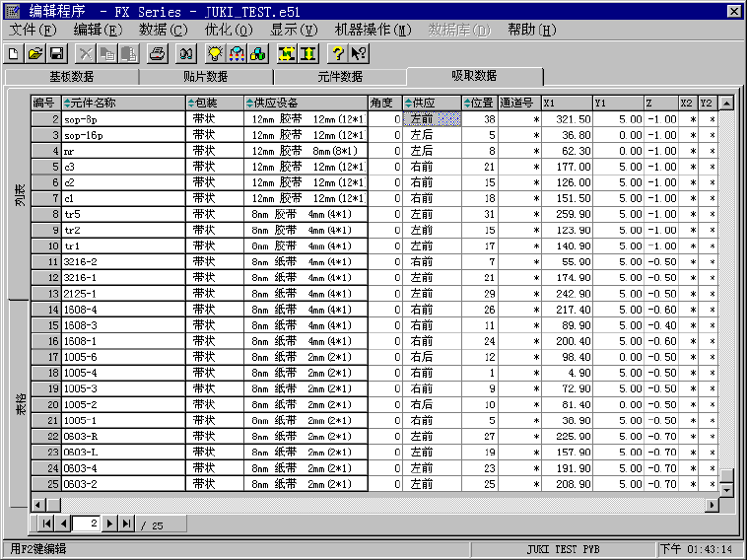Click the printer icon in toolbar

click(x=157, y=52)
